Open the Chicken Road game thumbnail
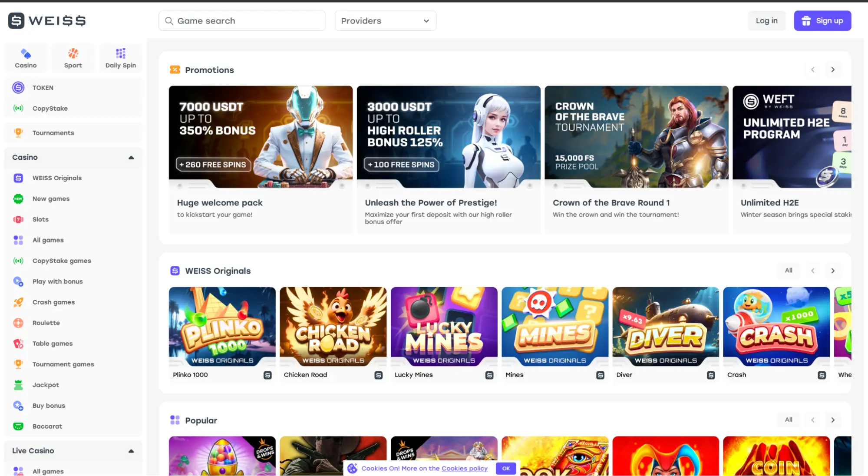Screen dimensions: 868x476 [333, 327]
